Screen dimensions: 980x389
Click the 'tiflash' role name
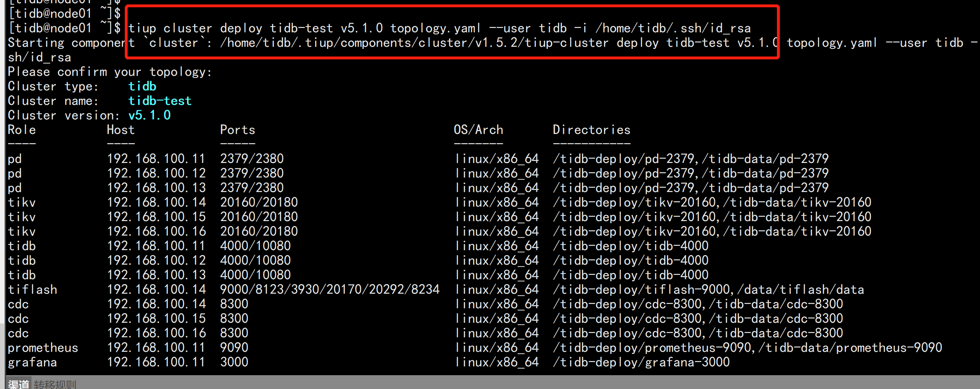coord(32,290)
